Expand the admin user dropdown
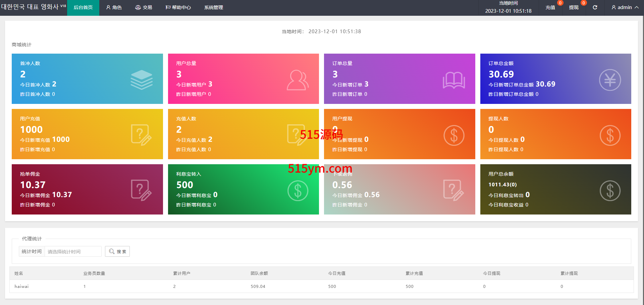The width and height of the screenshot is (644, 305). point(625,7)
